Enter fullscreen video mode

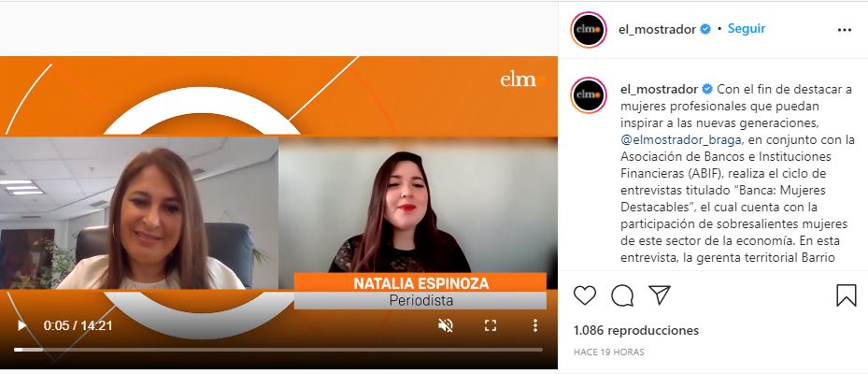click(x=491, y=325)
